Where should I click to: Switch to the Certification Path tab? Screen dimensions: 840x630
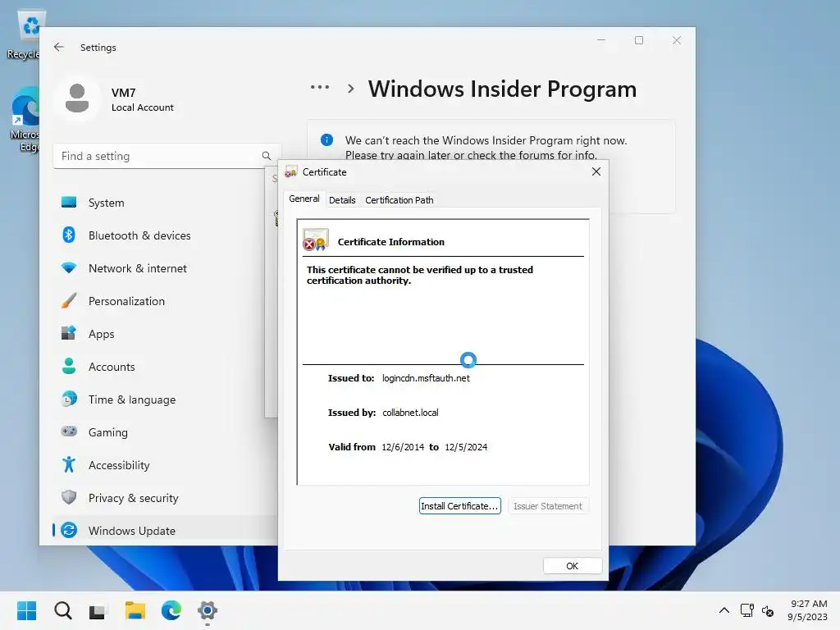[399, 200]
